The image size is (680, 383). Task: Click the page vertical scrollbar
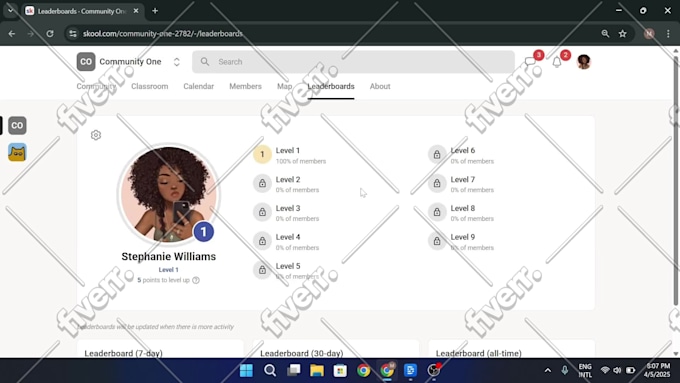(676, 180)
